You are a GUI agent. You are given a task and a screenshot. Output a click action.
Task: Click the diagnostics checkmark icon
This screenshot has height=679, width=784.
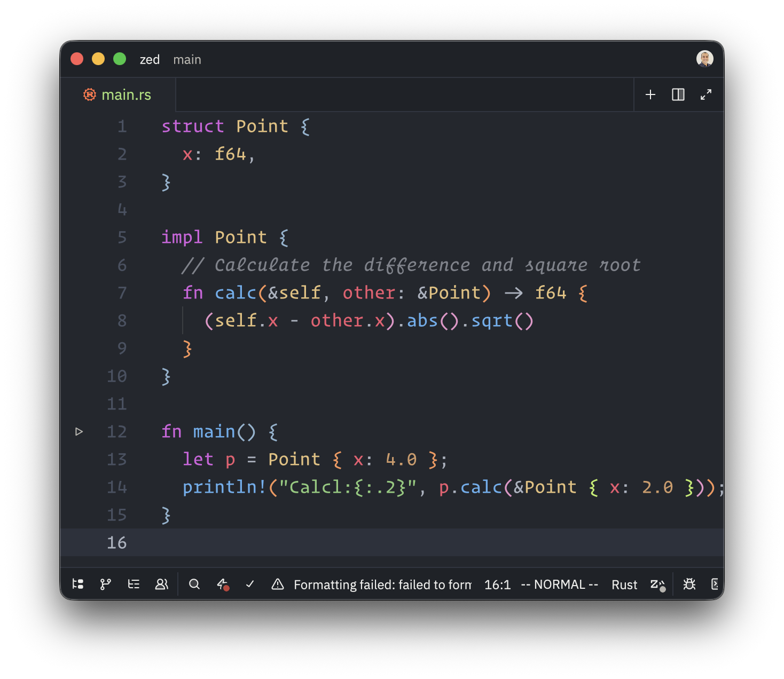(250, 585)
